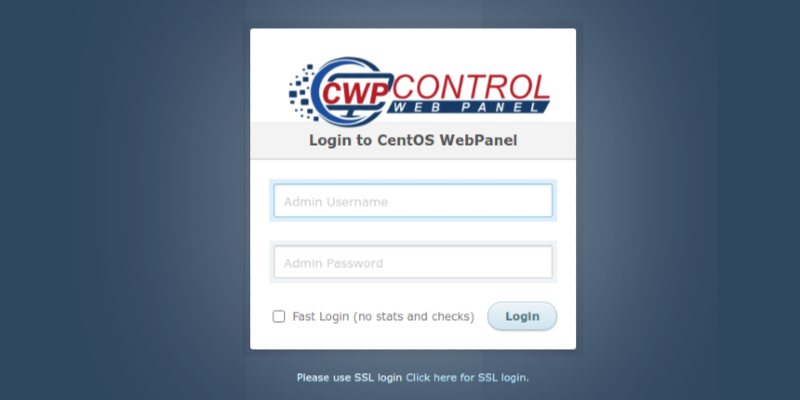Viewport: 800px width, 400px height.
Task: Click the blue glow border around username field
Action: tap(413, 181)
